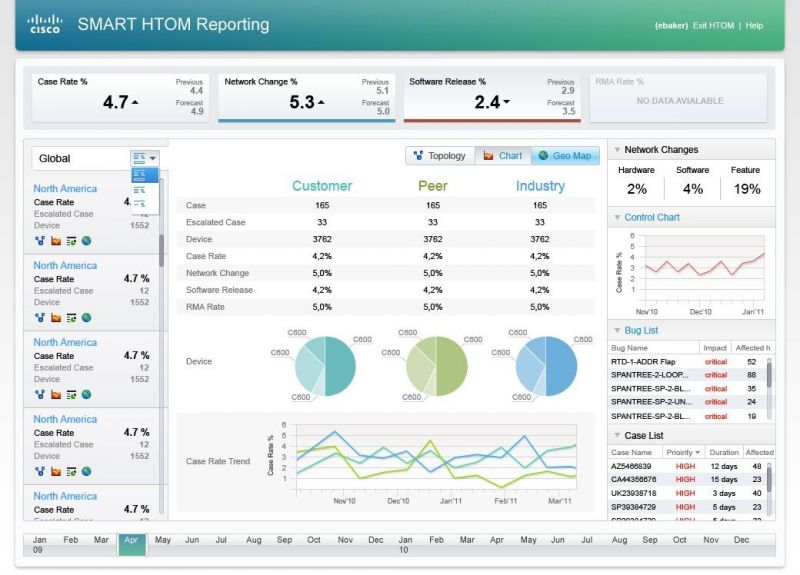Image resolution: width=800 pixels, height=575 pixels.
Task: Select the RTD-1-ADDR Flap bug row
Action: (x=688, y=362)
